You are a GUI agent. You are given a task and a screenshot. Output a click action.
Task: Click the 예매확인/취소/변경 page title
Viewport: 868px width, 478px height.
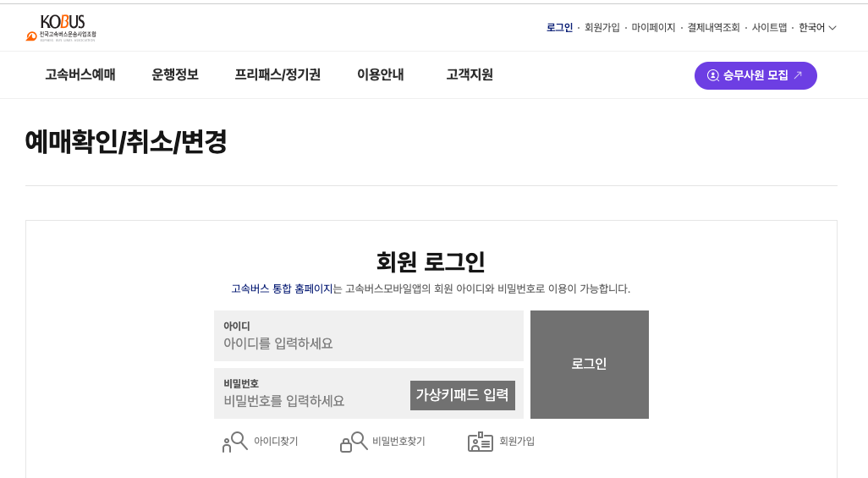[x=126, y=142]
